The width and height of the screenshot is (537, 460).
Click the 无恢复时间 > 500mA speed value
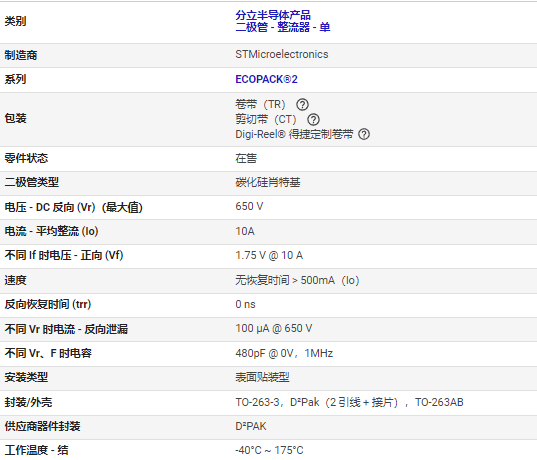click(297, 281)
